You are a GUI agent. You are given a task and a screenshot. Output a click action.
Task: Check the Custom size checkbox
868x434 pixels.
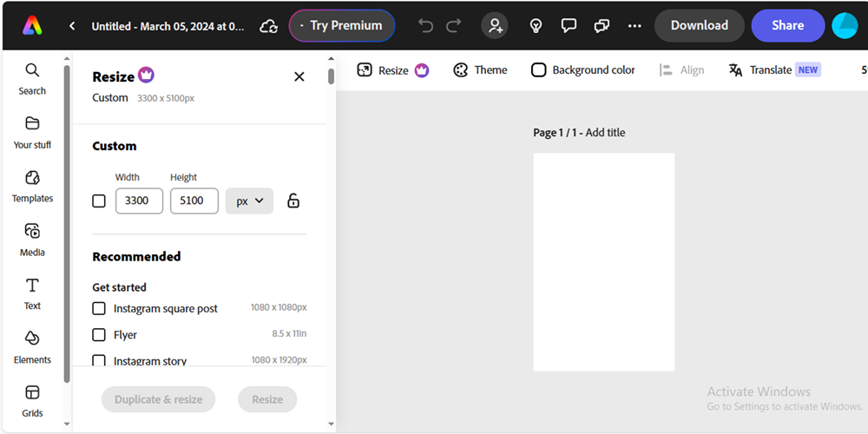99,201
